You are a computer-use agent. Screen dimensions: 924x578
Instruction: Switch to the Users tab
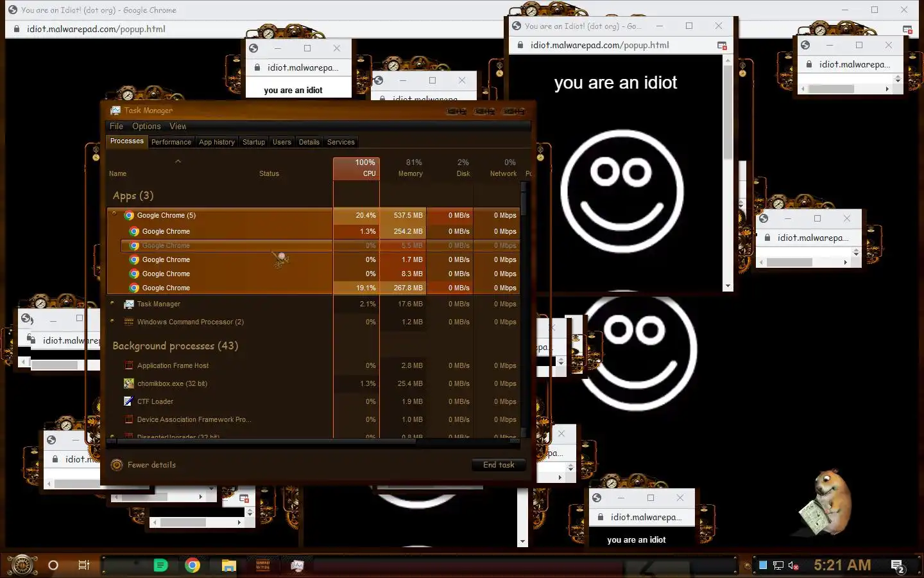(x=282, y=142)
